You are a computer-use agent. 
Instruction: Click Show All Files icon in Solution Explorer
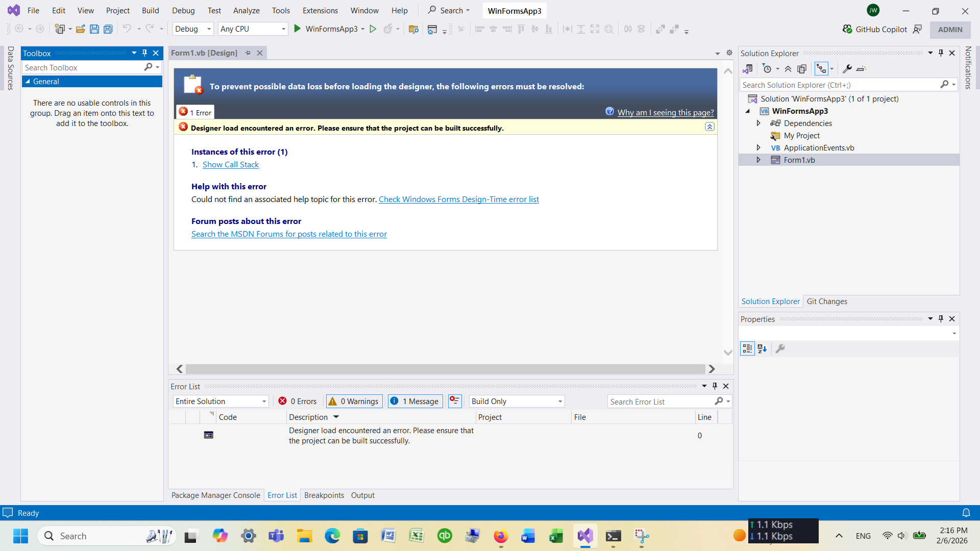pyautogui.click(x=802, y=69)
